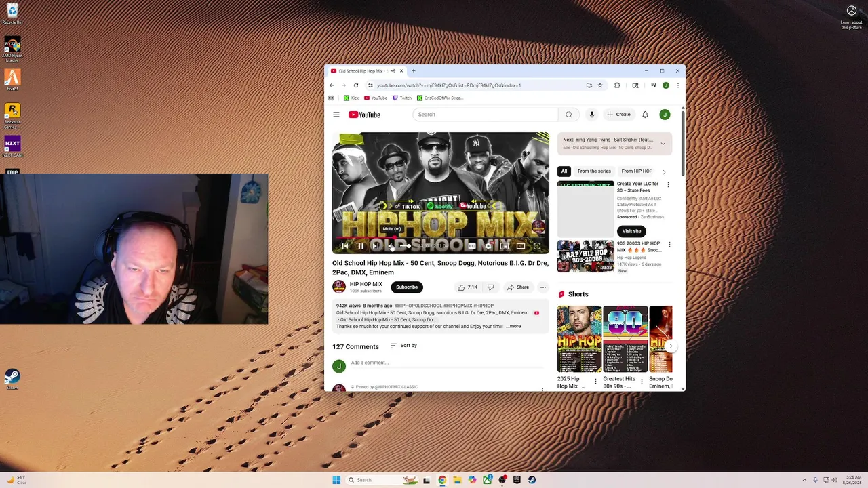
Task: Enable miniplayer mode
Action: pyautogui.click(x=505, y=246)
